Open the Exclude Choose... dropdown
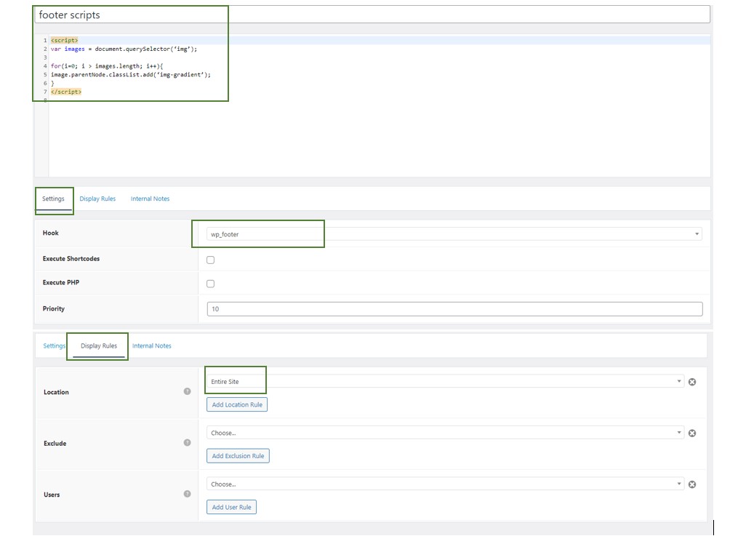The image size is (738, 560). point(445,433)
